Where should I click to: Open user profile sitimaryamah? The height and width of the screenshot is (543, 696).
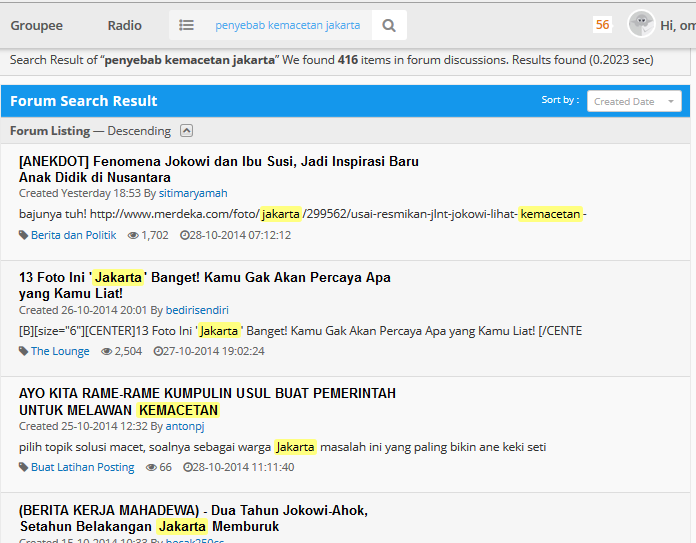193,193
